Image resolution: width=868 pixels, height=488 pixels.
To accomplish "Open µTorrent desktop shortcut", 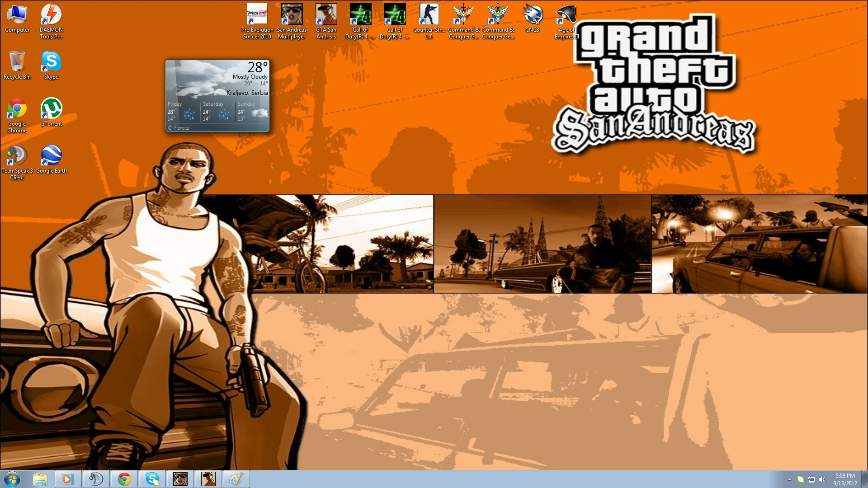I will point(51,109).
